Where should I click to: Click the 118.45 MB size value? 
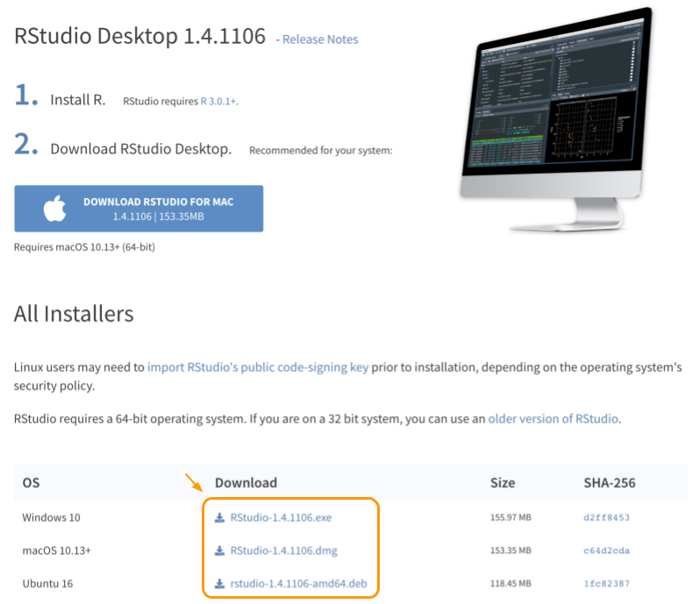pyautogui.click(x=511, y=584)
